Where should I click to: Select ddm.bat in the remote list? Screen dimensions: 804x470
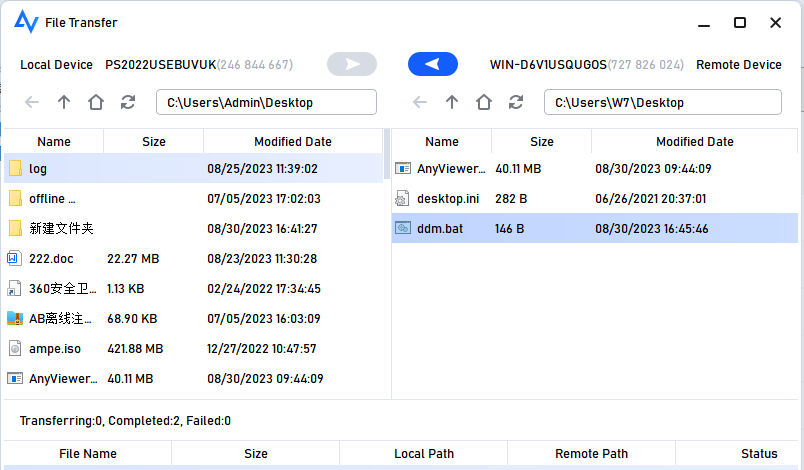tap(440, 229)
